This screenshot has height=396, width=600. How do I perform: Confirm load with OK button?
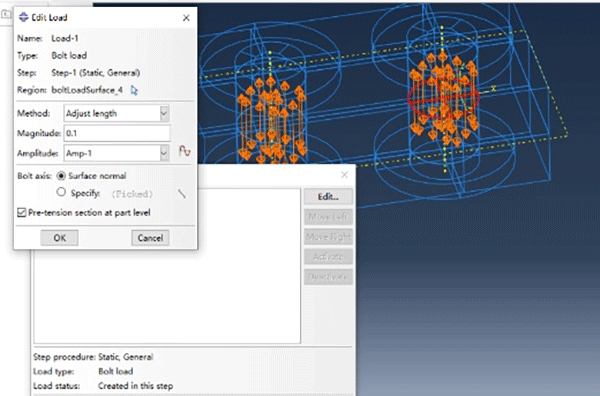tap(59, 238)
